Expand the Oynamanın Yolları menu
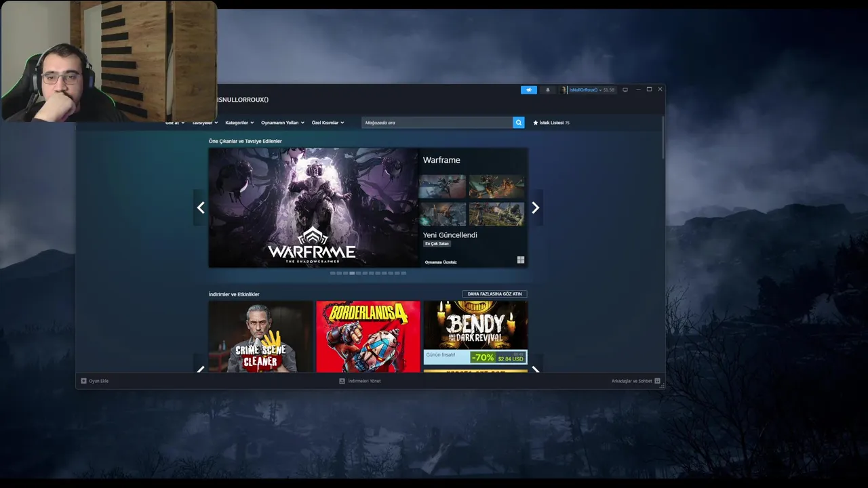Viewport: 868px width, 488px height. tap(283, 123)
